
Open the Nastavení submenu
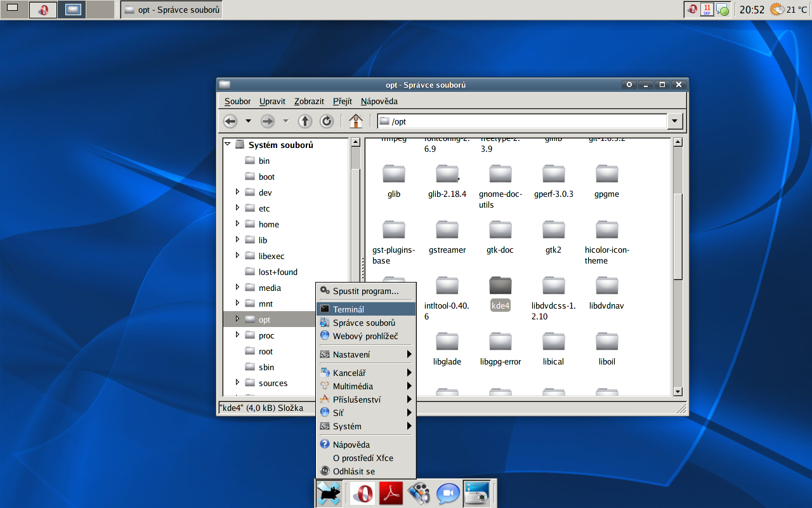pyautogui.click(x=366, y=354)
